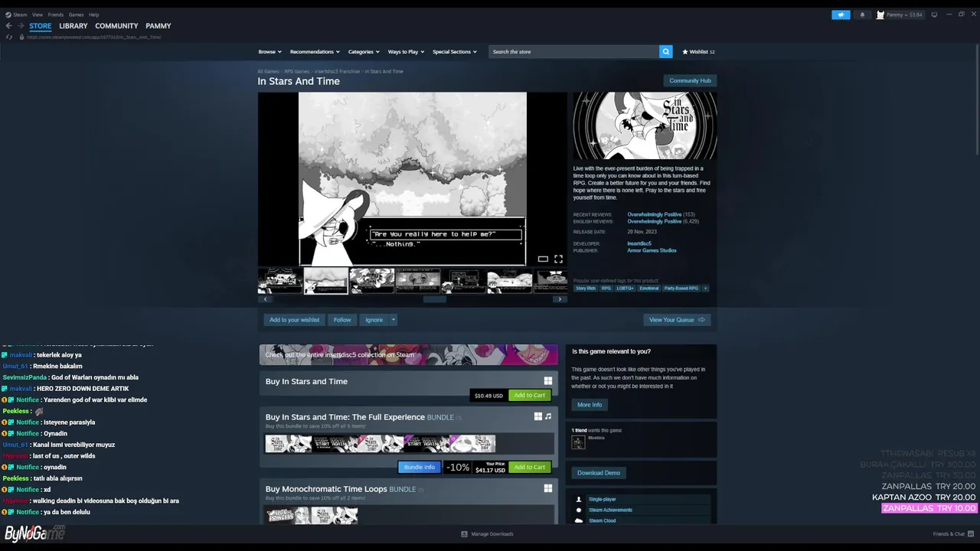Click friend Moshira's avatar
This screenshot has width=980, height=551.
(578, 442)
